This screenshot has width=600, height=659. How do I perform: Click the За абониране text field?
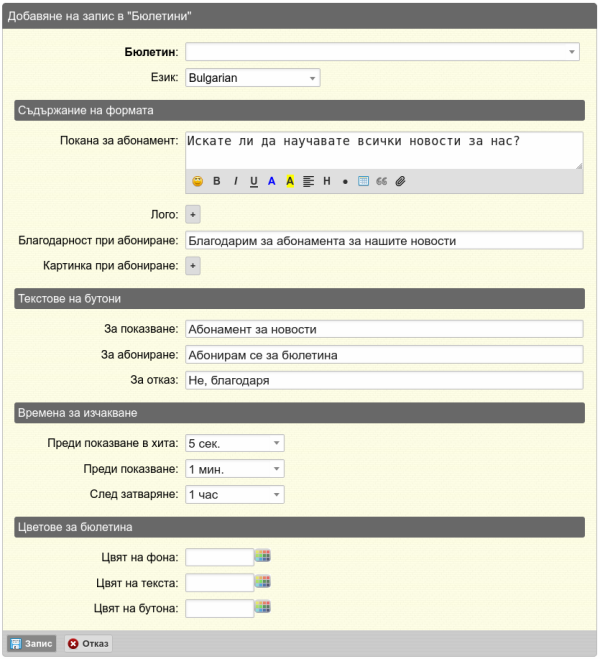pos(384,355)
